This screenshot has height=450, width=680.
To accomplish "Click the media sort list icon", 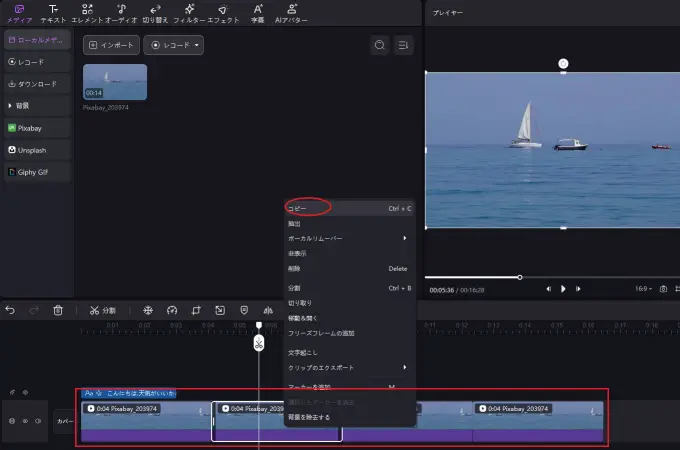I will tap(403, 45).
